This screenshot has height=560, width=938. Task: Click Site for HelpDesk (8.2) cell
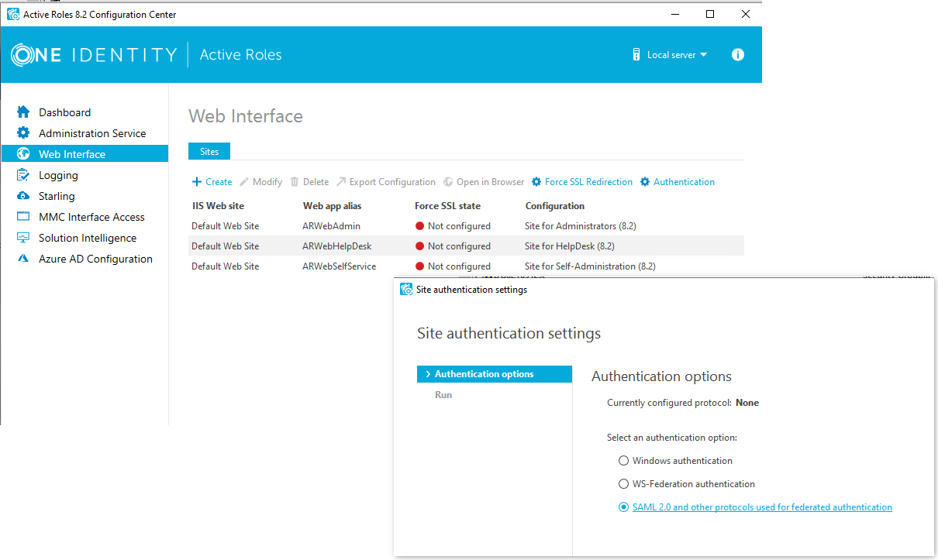569,246
